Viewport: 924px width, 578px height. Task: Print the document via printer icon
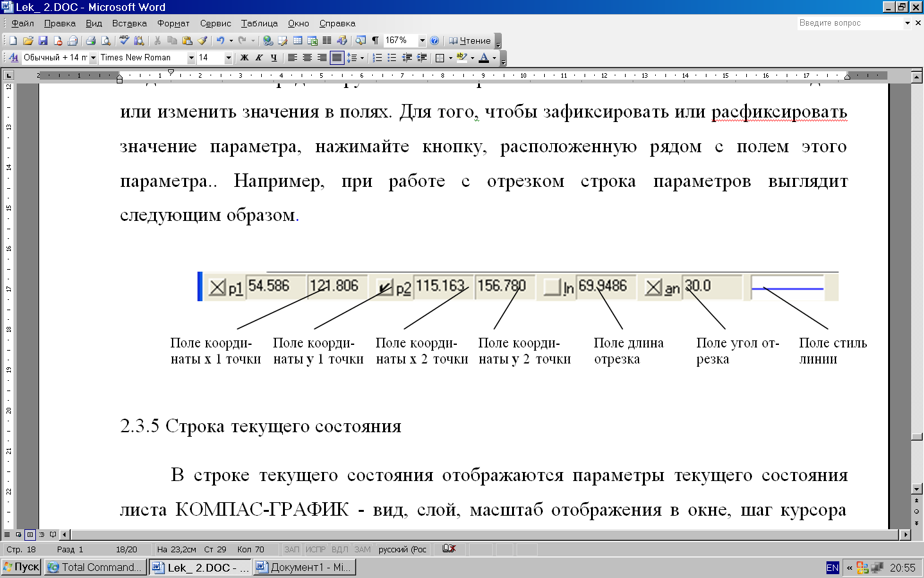point(90,40)
